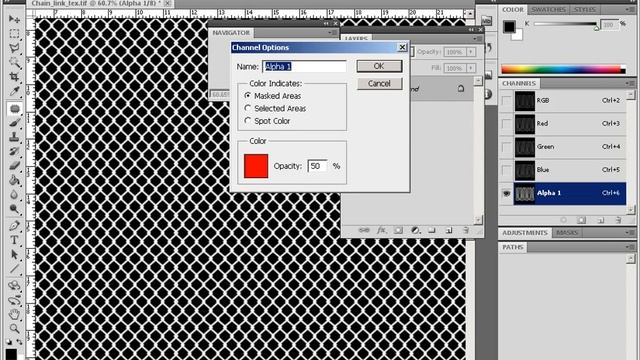Confirm Channel Options with OK

click(379, 66)
